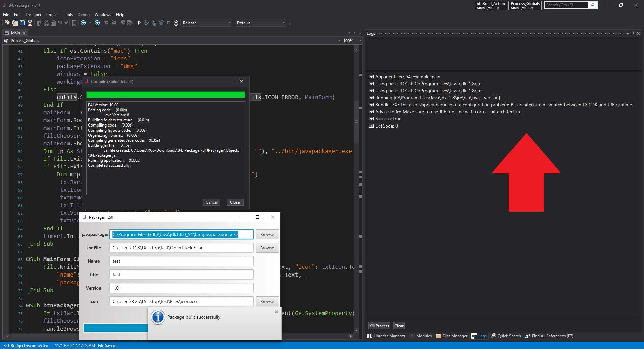
Task: Click Browse next to the Jar File field
Action: coord(267,248)
